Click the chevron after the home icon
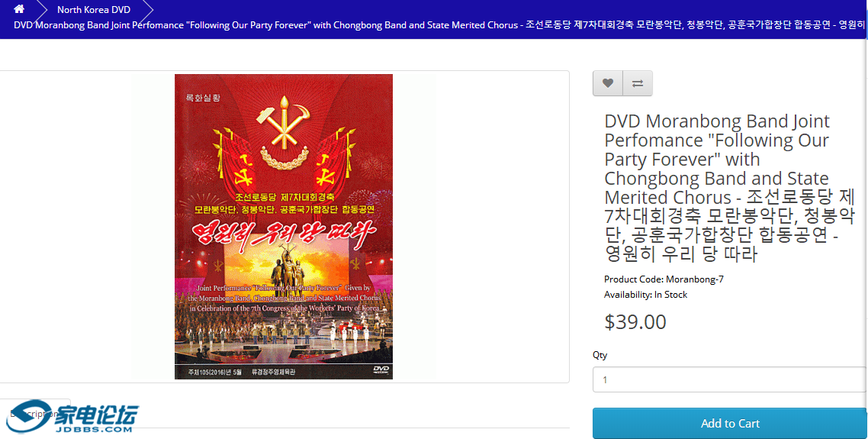 click(40, 9)
